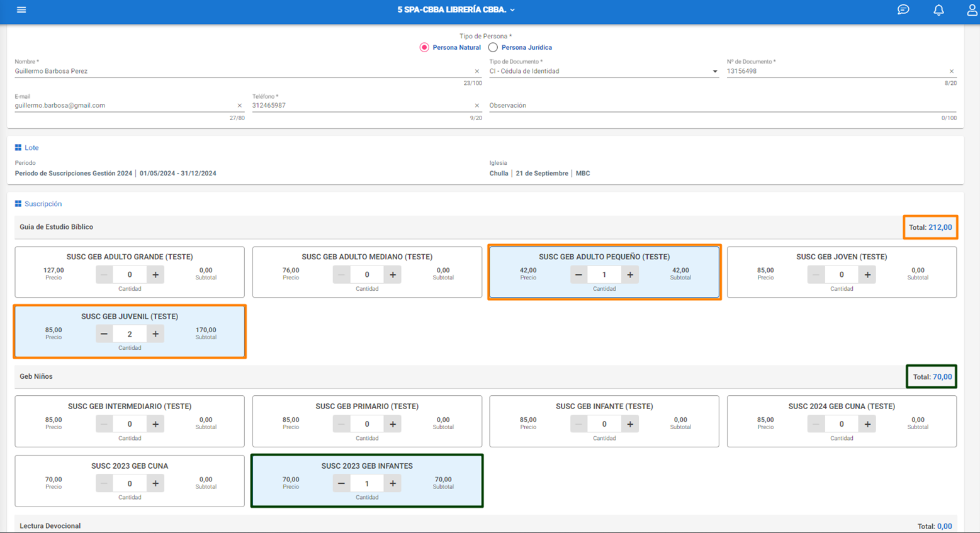The height and width of the screenshot is (533, 980).
Task: Increase quantity of SUSC GEB ADULTO MEDIANO
Action: pyautogui.click(x=393, y=274)
